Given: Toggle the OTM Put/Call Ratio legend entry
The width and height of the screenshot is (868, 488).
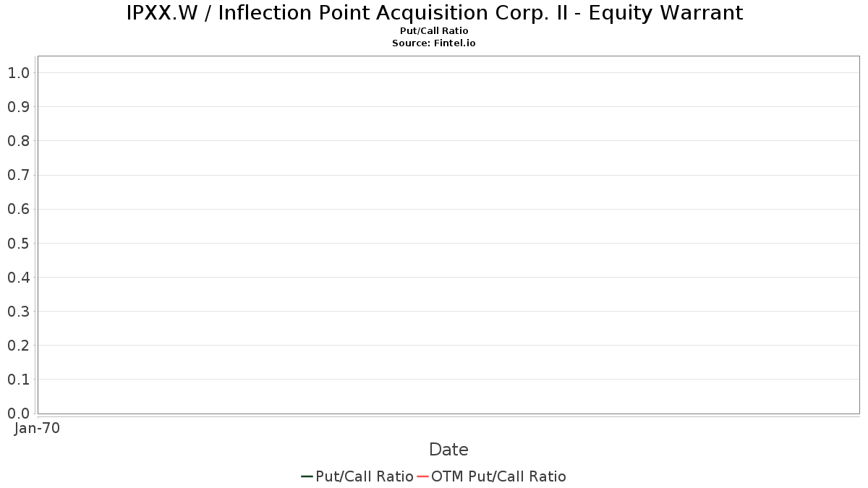Looking at the screenshot, I should click(491, 476).
